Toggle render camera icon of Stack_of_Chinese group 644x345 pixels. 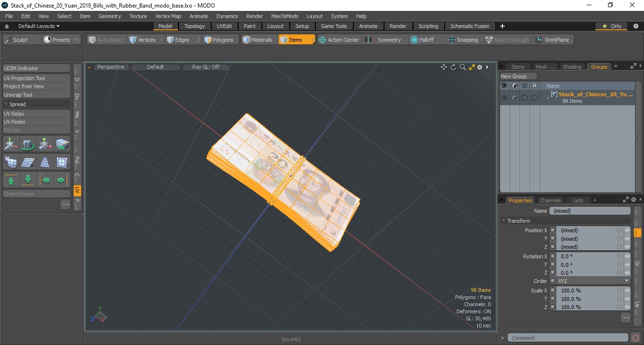[x=514, y=98]
